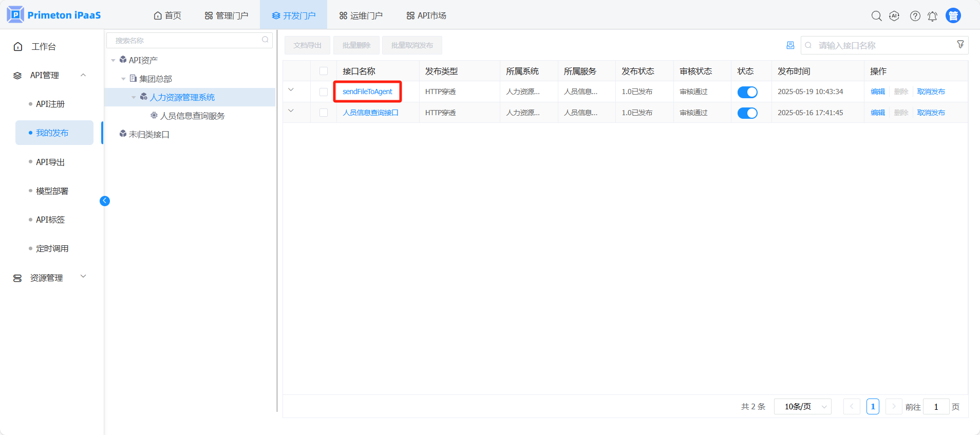This screenshot has width=980, height=435.
Task: Select 人员信息查询服务 tree node
Action: coord(192,116)
